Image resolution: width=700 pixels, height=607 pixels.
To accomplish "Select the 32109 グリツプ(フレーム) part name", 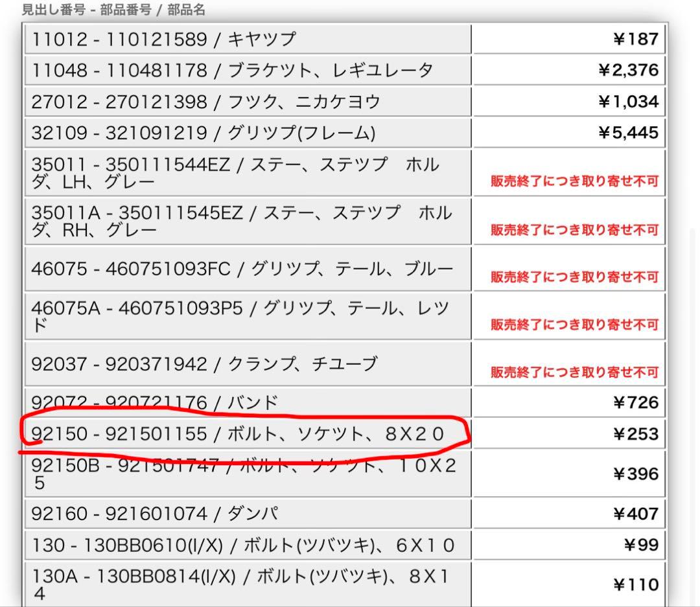I will 248,133.
